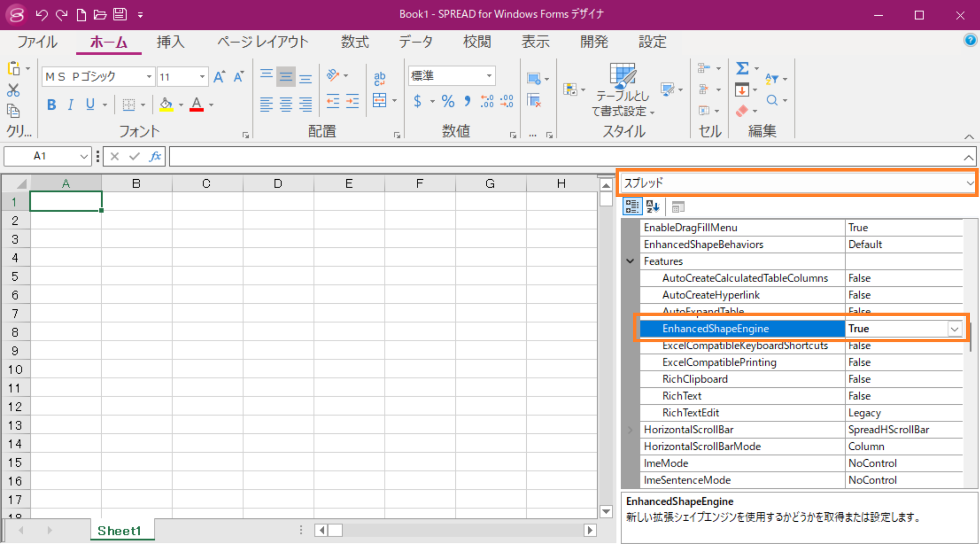Open the スプレッド object selector dropdown
980x544 pixels.
tap(970, 183)
